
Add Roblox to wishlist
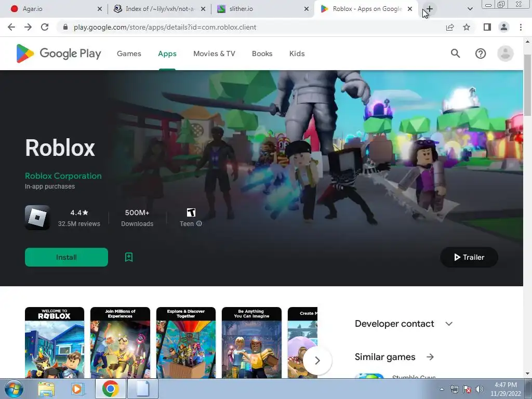click(x=129, y=257)
